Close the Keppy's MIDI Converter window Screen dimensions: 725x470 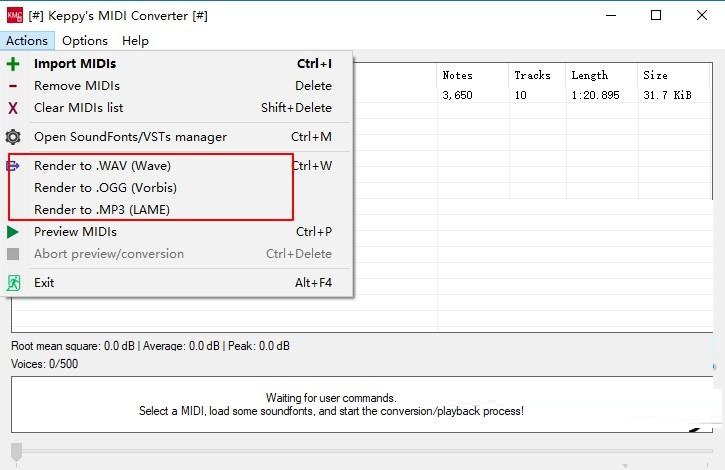click(x=701, y=15)
